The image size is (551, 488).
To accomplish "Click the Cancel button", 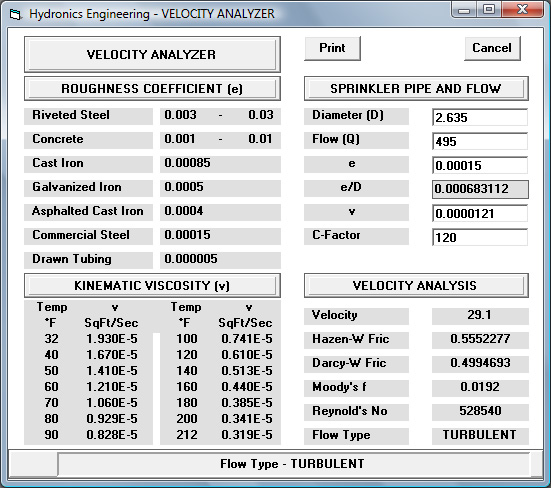I will (x=492, y=48).
